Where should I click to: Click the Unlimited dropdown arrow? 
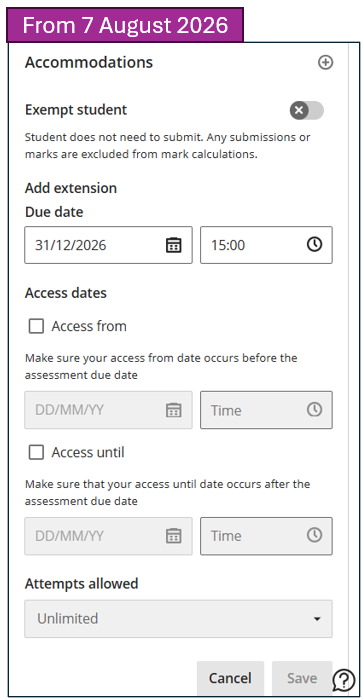tap(317, 619)
